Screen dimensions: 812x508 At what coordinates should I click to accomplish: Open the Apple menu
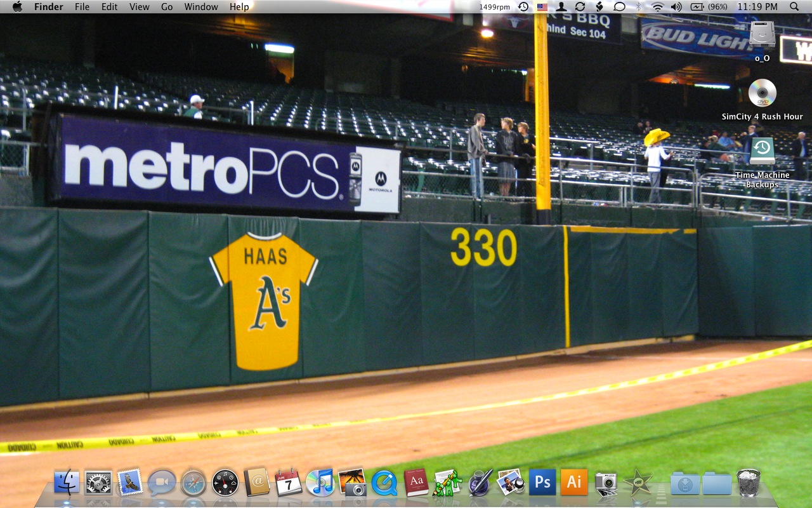pyautogui.click(x=17, y=7)
